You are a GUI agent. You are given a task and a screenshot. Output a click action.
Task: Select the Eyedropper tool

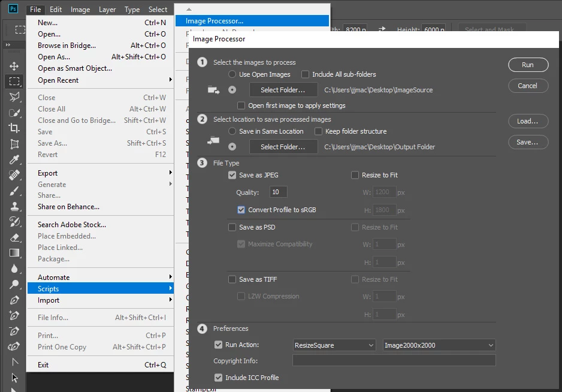(x=14, y=159)
